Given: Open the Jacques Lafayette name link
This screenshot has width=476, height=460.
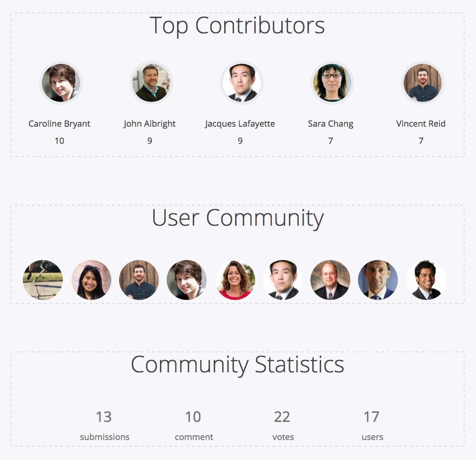Looking at the screenshot, I should pos(240,124).
